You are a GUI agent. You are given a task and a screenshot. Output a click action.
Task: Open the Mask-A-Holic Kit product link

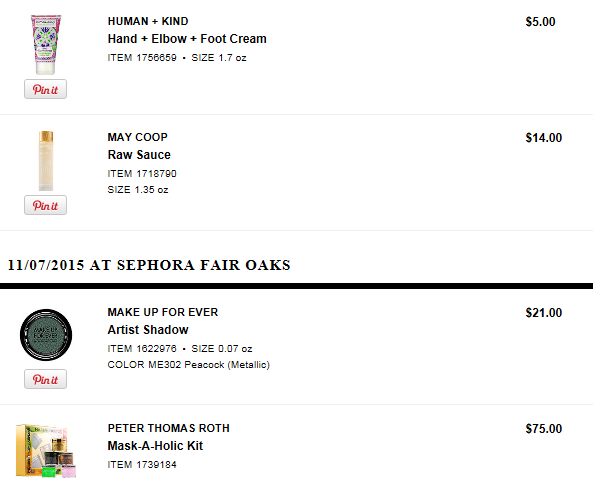(155, 446)
